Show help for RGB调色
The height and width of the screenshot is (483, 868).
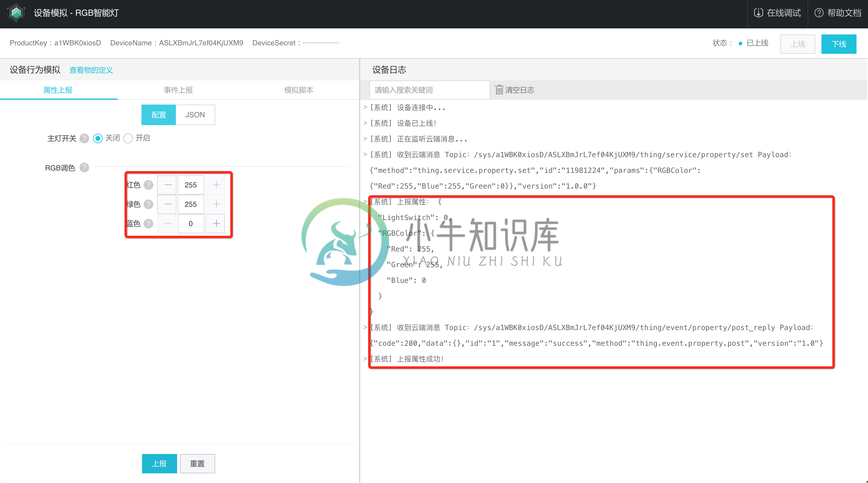click(x=84, y=167)
